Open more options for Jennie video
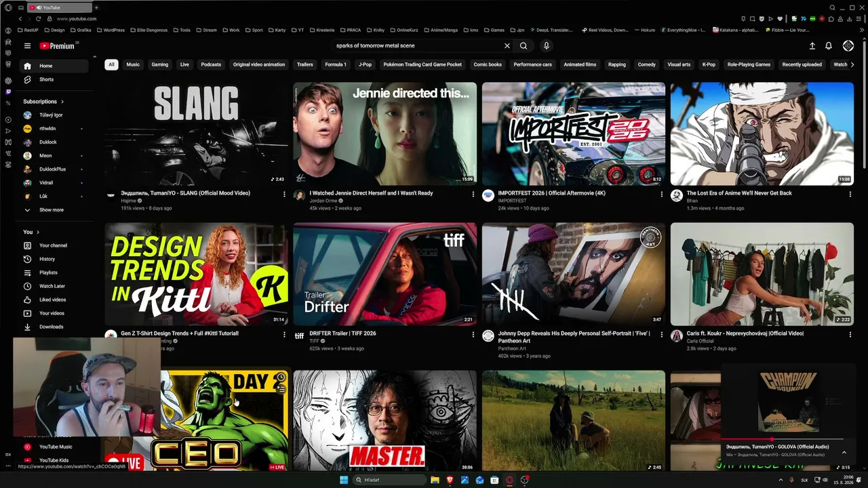Image resolution: width=868 pixels, height=488 pixels. pyautogui.click(x=473, y=195)
